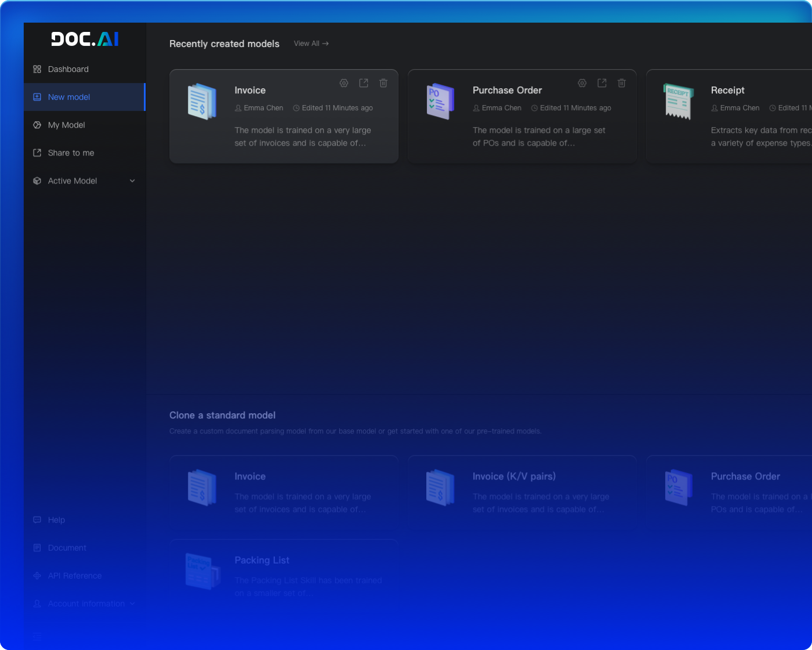Open API Reference in sidebar

(74, 576)
